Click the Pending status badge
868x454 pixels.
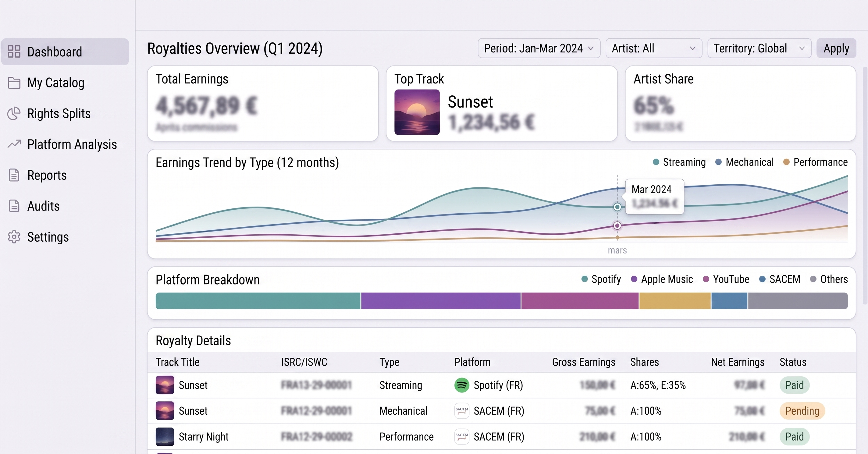[802, 410]
